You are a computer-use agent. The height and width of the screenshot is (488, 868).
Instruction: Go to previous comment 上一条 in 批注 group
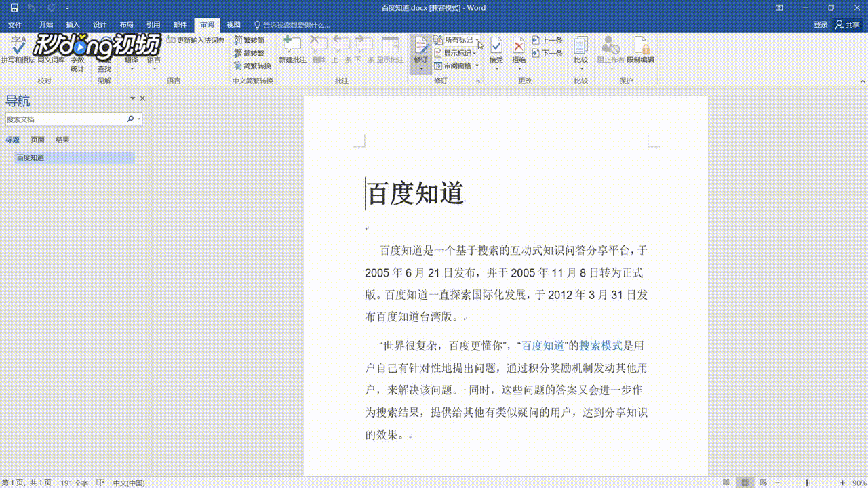(x=341, y=51)
